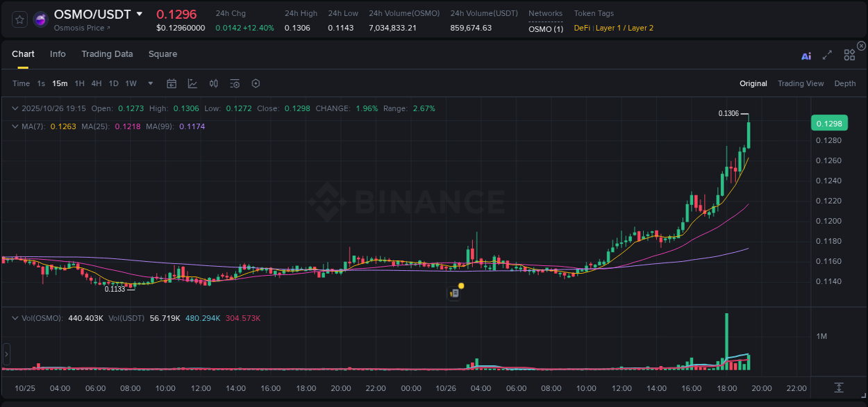The image size is (868, 407).
Task: Select the 15m timeframe
Action: pyautogui.click(x=60, y=83)
